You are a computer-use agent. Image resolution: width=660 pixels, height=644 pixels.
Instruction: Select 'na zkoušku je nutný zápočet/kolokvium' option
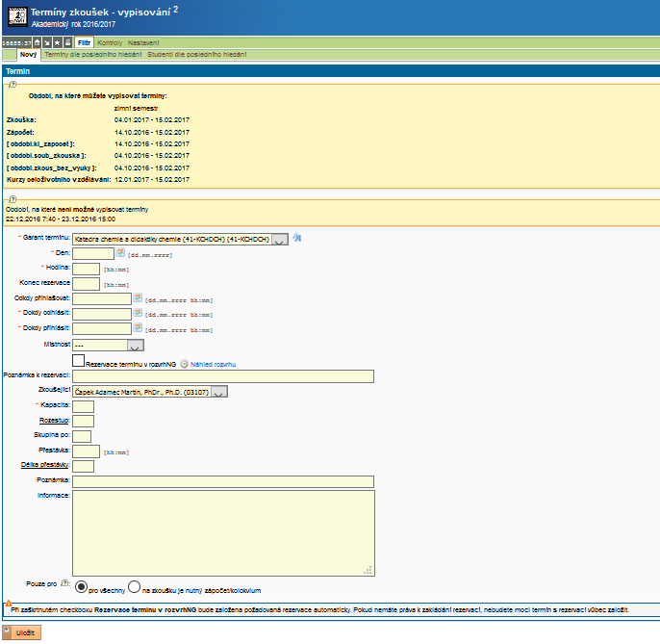pos(135,586)
